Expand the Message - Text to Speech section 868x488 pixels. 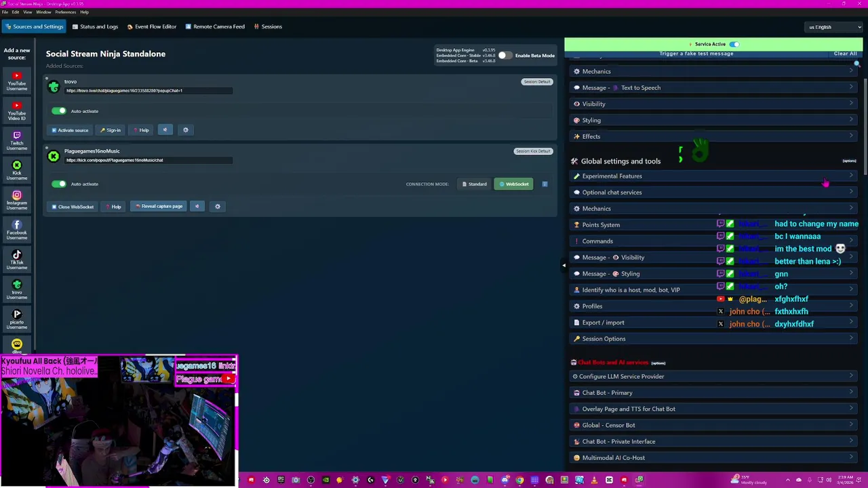click(713, 87)
